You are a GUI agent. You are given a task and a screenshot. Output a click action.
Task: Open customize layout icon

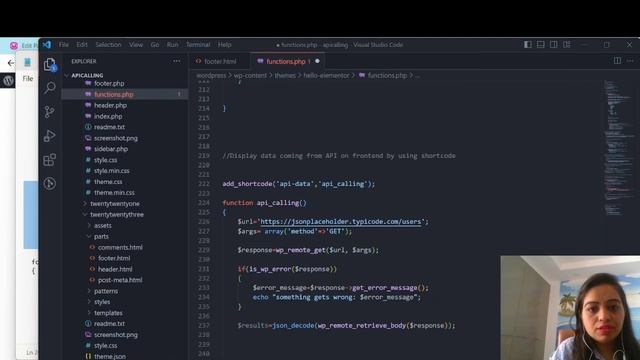tap(567, 44)
